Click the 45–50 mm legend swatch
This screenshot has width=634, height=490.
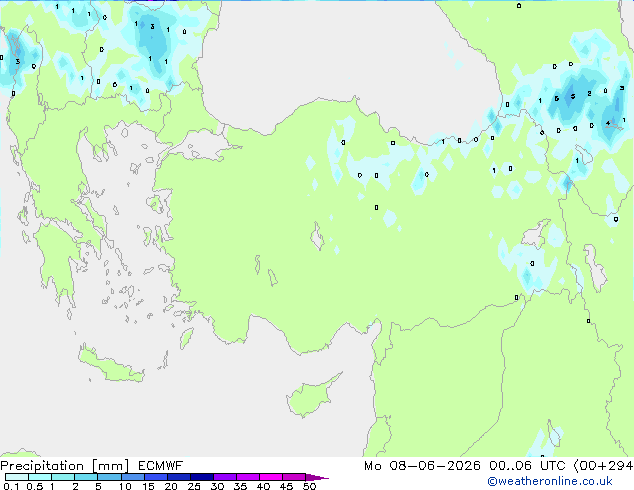[x=294, y=477]
